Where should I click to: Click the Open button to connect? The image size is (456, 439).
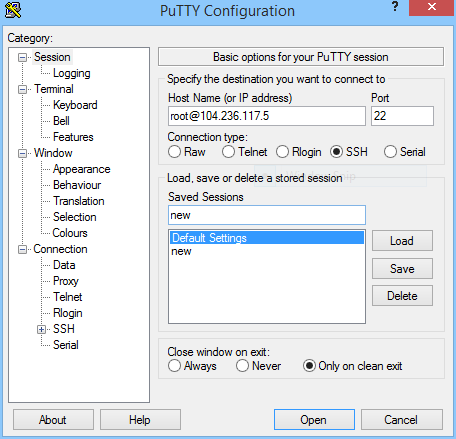(x=314, y=419)
